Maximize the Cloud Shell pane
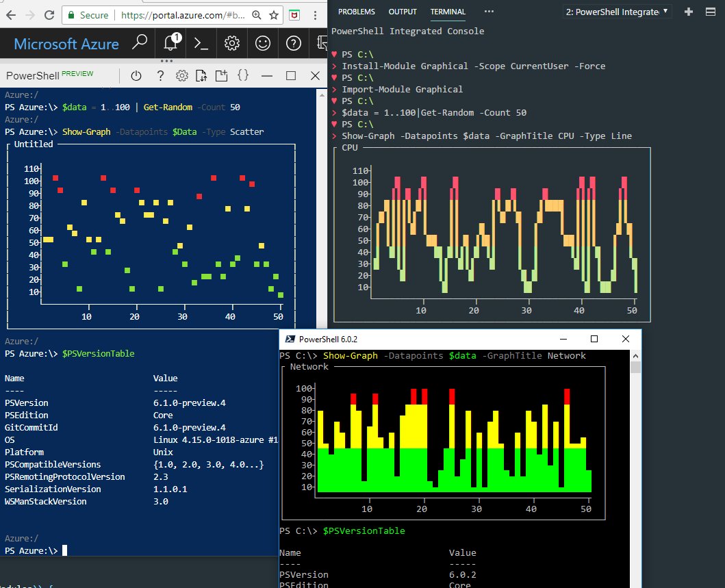Image resolution: width=725 pixels, height=588 pixels. (291, 75)
